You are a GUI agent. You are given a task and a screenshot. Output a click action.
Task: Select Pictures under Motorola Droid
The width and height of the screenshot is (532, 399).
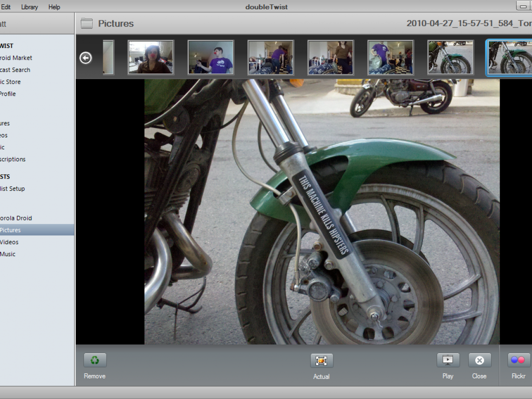click(x=10, y=230)
